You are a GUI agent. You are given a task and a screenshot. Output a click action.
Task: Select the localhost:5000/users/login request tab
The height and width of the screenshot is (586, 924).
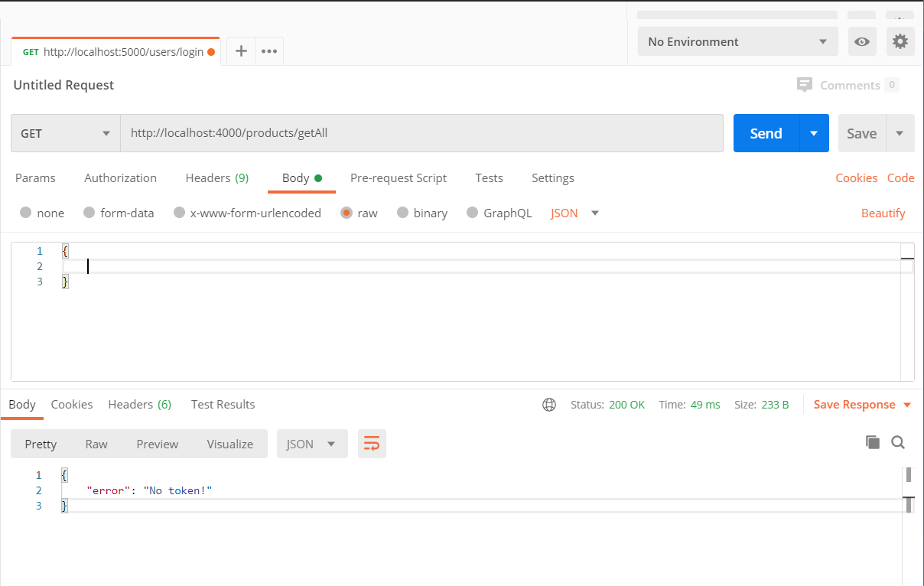click(115, 52)
